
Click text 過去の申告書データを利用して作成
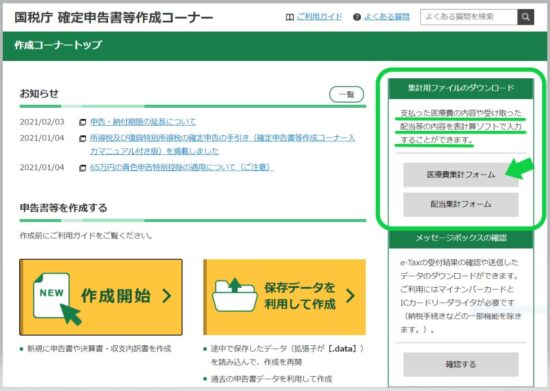[x=271, y=379]
